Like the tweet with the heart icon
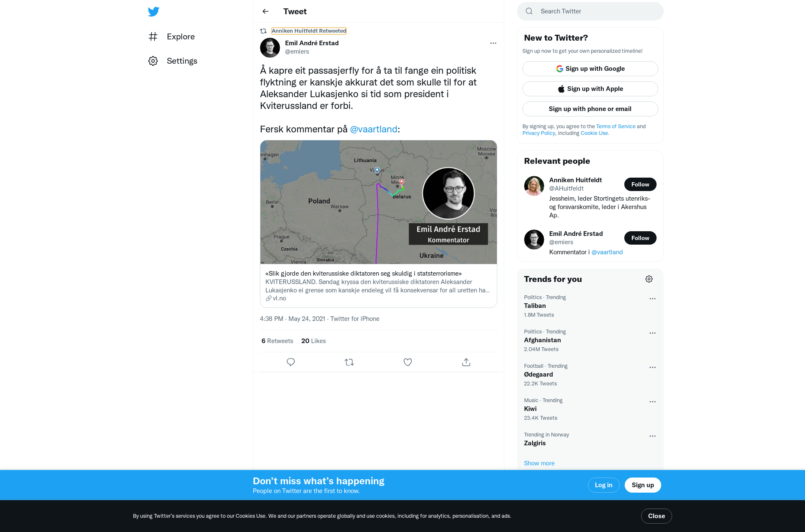This screenshot has width=805, height=532. 408,362
